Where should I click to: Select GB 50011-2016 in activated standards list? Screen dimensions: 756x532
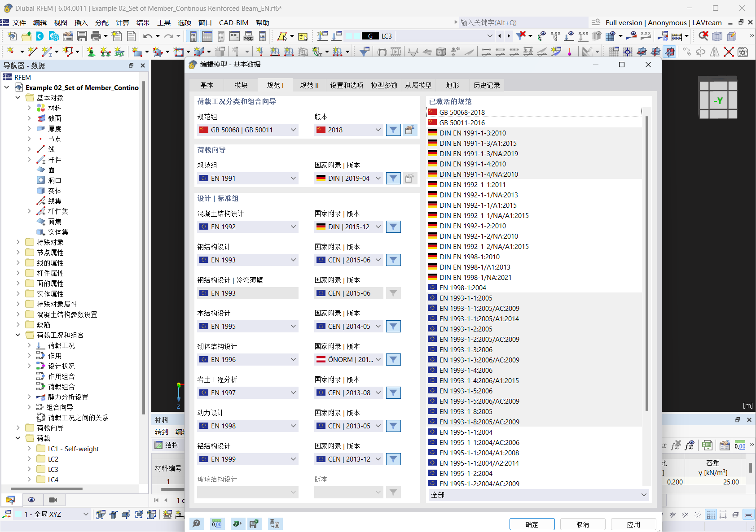(534, 122)
